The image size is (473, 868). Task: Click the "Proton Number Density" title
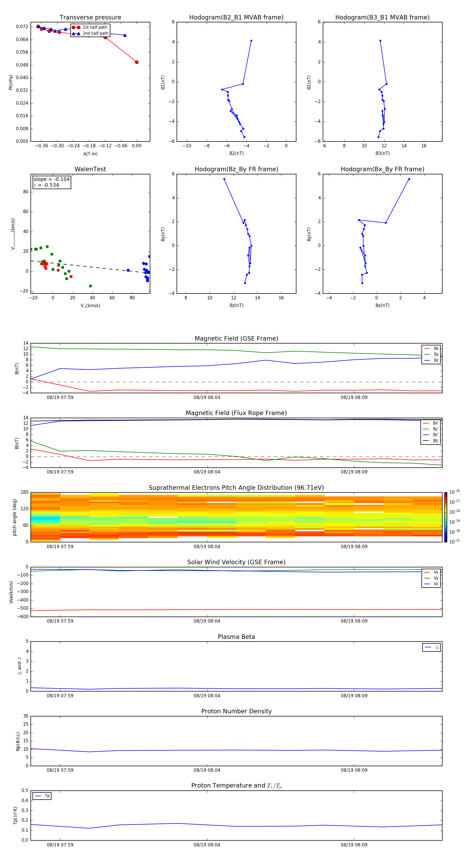[x=236, y=711]
